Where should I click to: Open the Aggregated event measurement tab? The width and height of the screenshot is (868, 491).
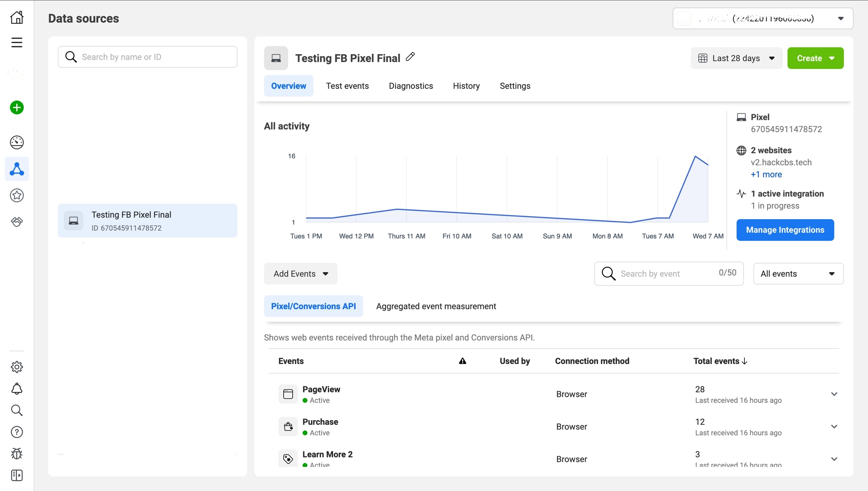point(436,306)
